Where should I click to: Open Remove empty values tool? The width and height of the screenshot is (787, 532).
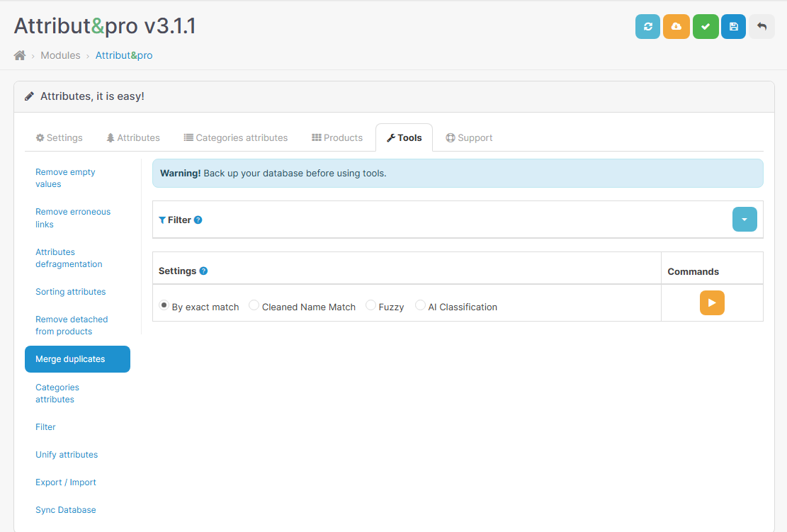pyautogui.click(x=65, y=179)
